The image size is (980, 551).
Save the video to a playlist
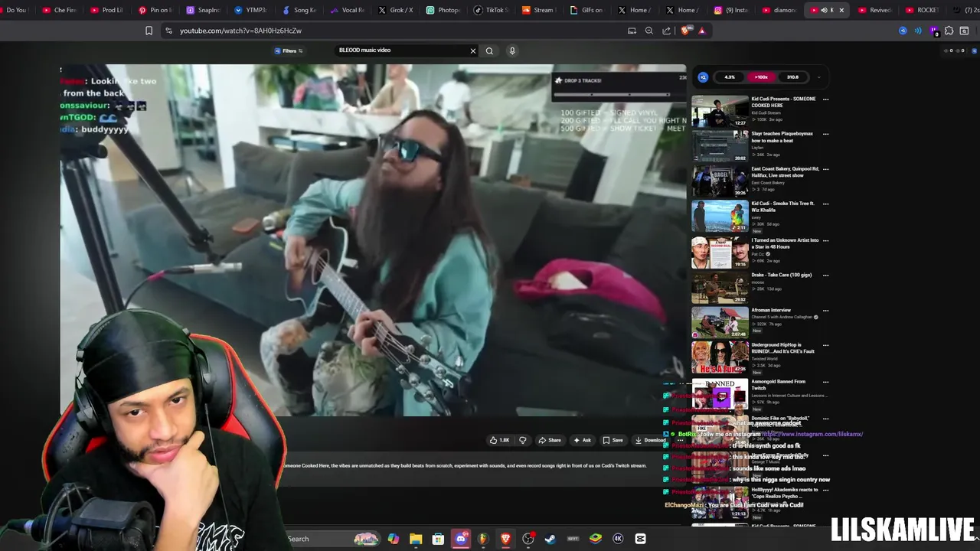612,440
